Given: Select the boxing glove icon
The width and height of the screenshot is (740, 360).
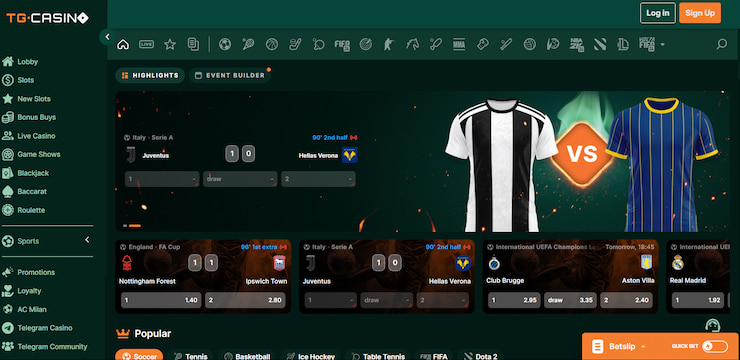Looking at the screenshot, I should click(x=482, y=44).
